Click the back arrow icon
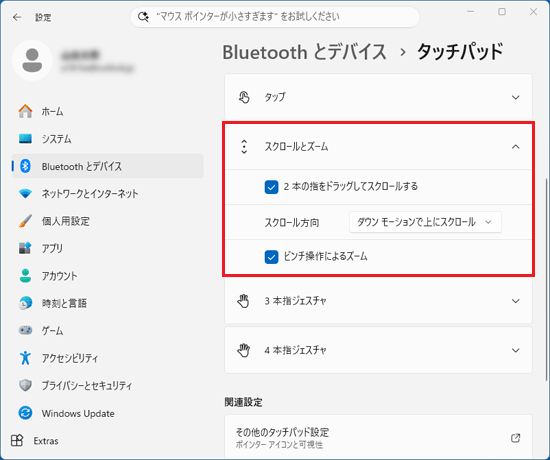The image size is (550, 460). pos(17,17)
